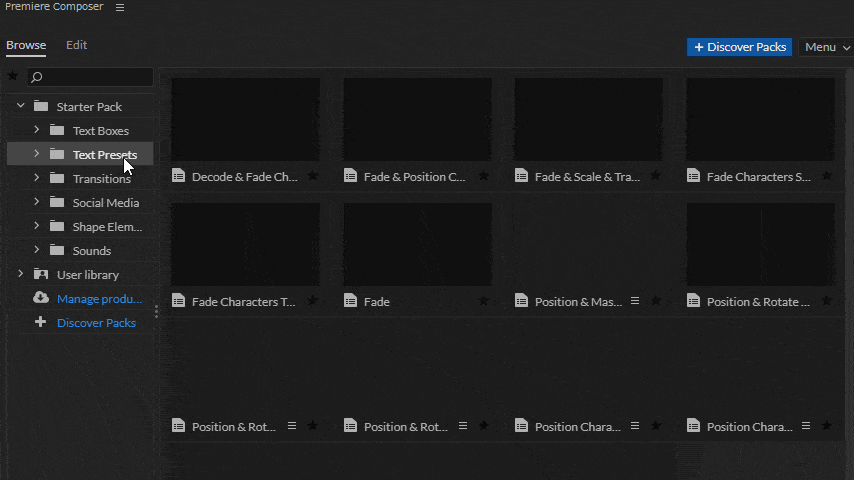Favorite the Fade Characters T... preset
854x480 pixels.
click(313, 301)
